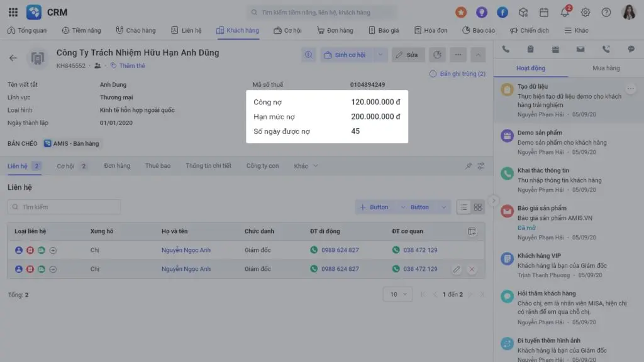Open the page size dropdown showing 10
The height and width of the screenshot is (362, 644).
tap(397, 294)
